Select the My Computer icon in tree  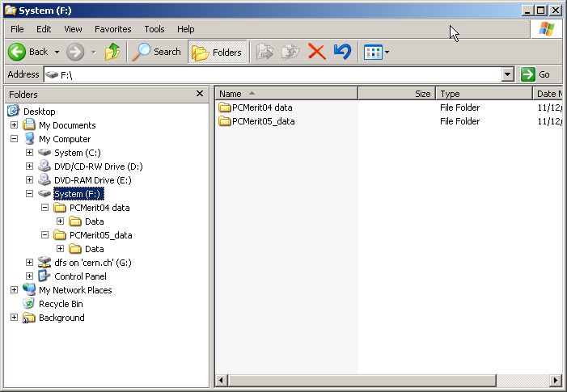point(29,139)
